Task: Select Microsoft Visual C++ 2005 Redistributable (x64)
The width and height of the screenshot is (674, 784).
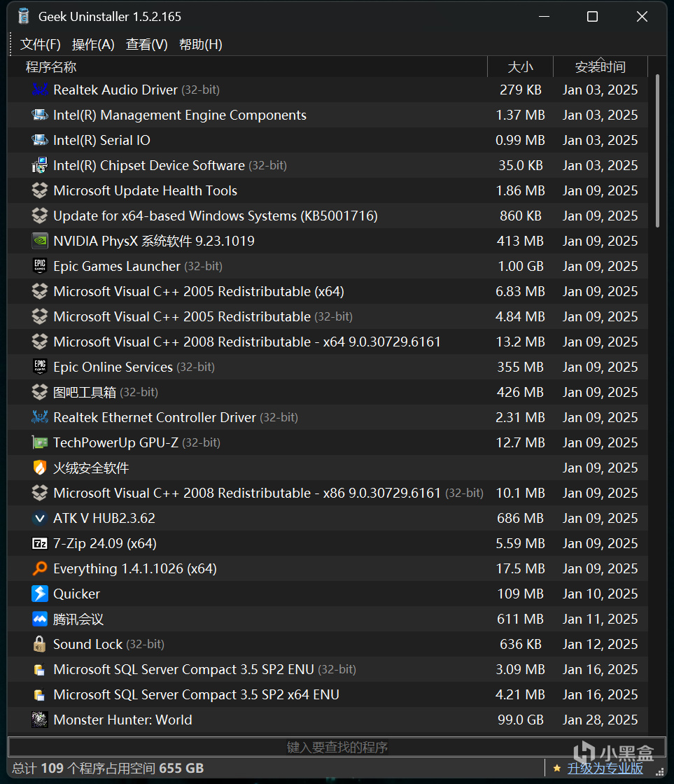Action: click(x=199, y=291)
